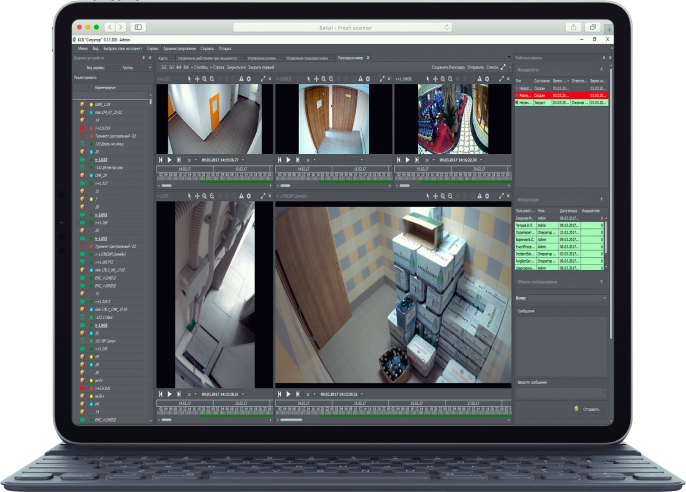Open the Администрирование menu

pos(179,49)
